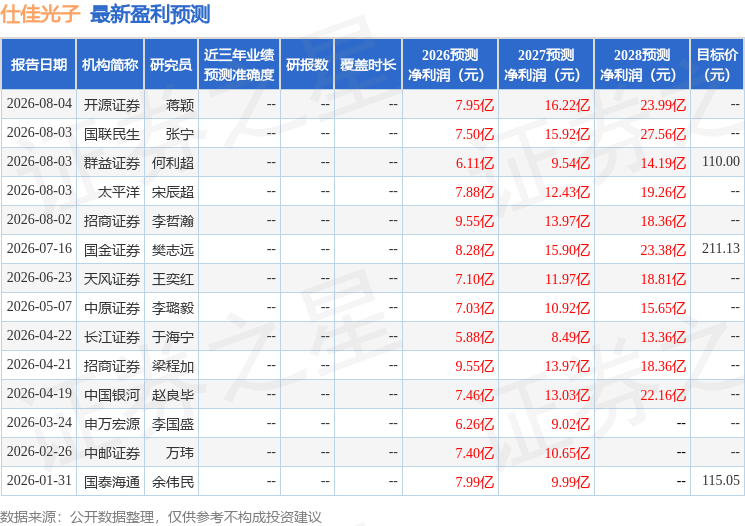This screenshot has height=526, width=745.
Task: Click the 报告日期 column header
Action: 38,65
